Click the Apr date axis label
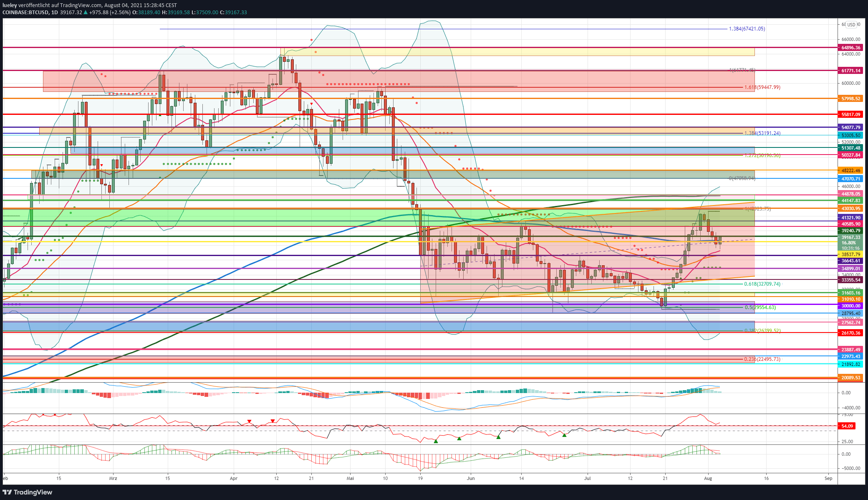The width and height of the screenshot is (868, 500). (x=234, y=479)
